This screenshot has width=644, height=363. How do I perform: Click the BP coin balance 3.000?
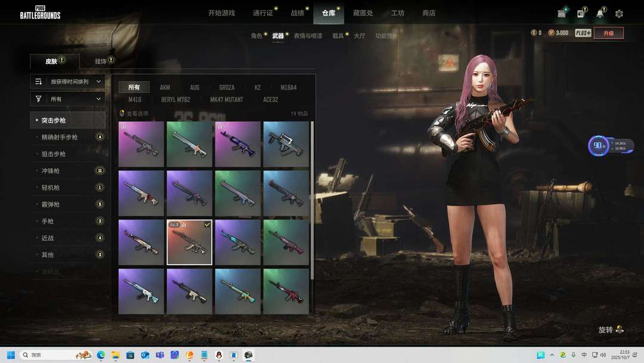558,33
